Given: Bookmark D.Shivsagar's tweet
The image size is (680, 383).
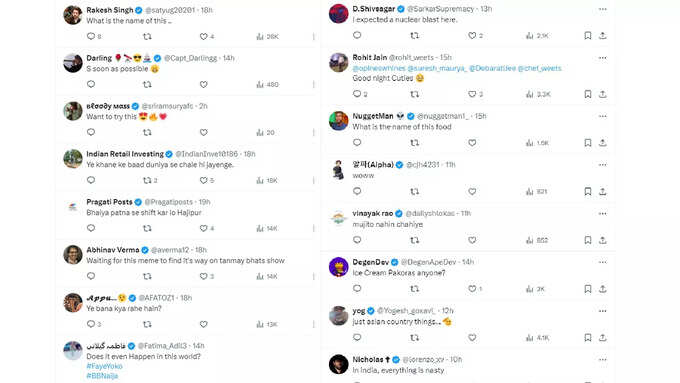Looking at the screenshot, I should (x=588, y=36).
